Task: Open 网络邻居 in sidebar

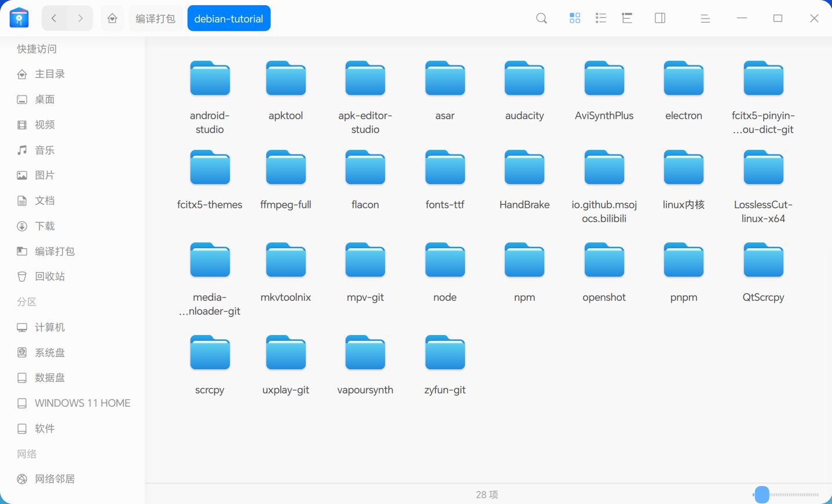Action: [x=72, y=479]
